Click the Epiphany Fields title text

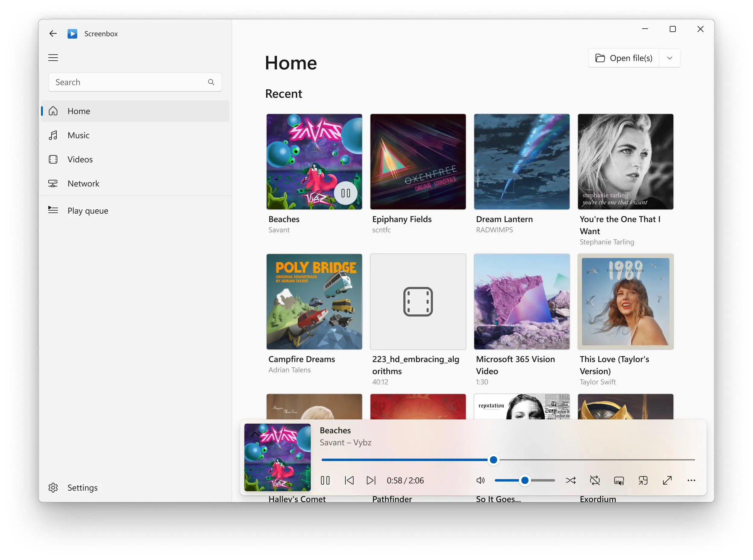[x=402, y=219]
